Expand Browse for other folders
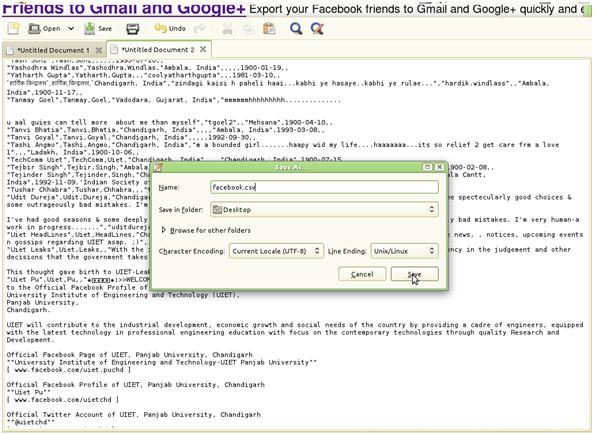This screenshot has width=598, height=435. pyautogui.click(x=206, y=230)
